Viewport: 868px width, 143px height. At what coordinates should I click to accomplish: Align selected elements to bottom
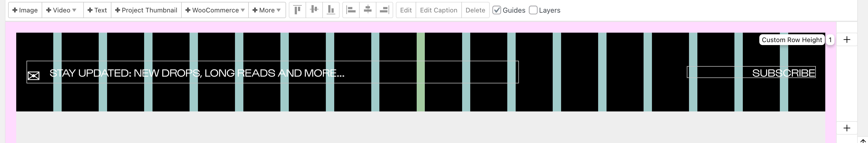tap(331, 10)
